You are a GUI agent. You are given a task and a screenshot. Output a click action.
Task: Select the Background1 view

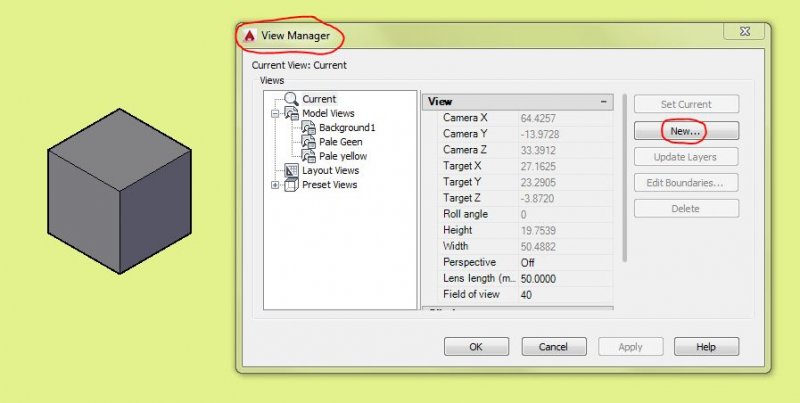coord(347,128)
